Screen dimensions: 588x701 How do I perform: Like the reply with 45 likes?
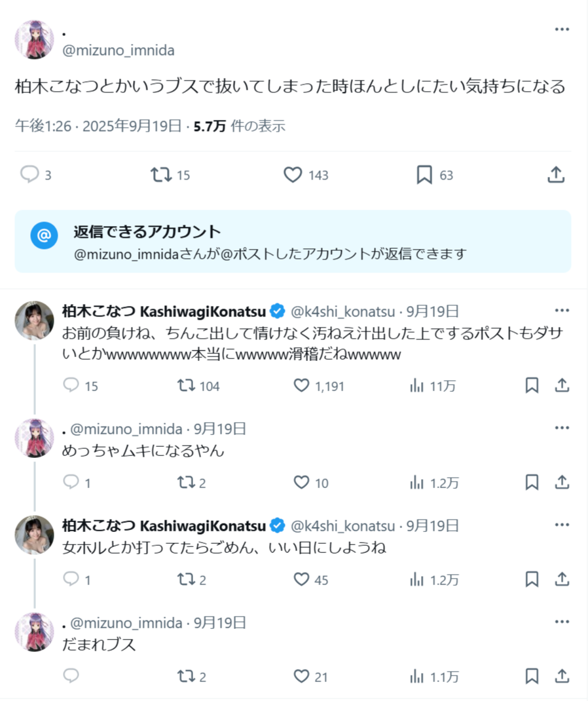(x=301, y=579)
